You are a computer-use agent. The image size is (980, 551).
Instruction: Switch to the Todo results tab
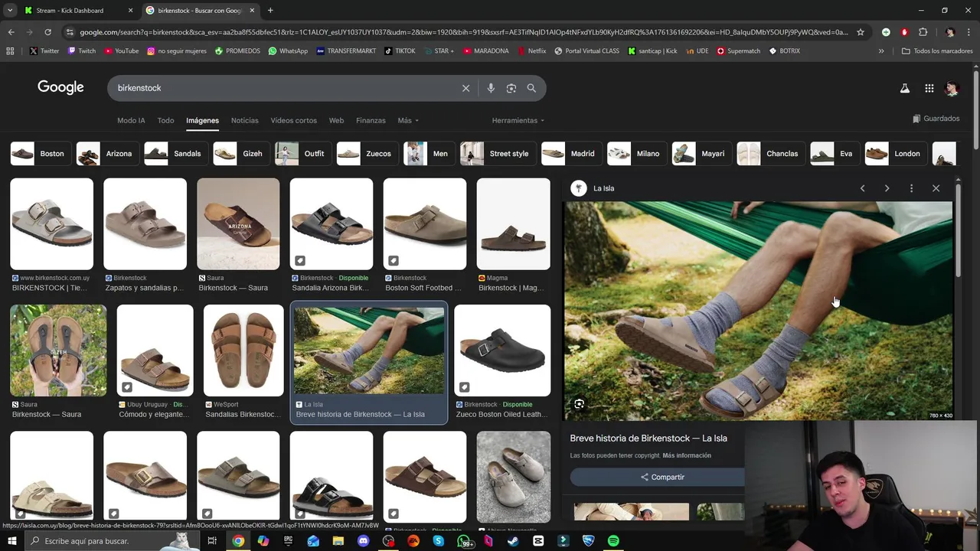[x=165, y=120]
